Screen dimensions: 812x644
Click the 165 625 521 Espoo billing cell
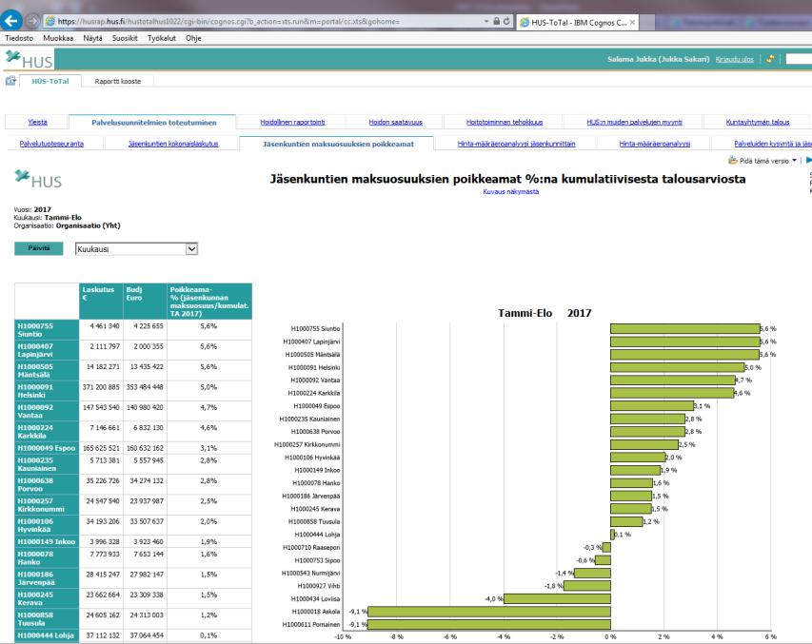pos(101,448)
